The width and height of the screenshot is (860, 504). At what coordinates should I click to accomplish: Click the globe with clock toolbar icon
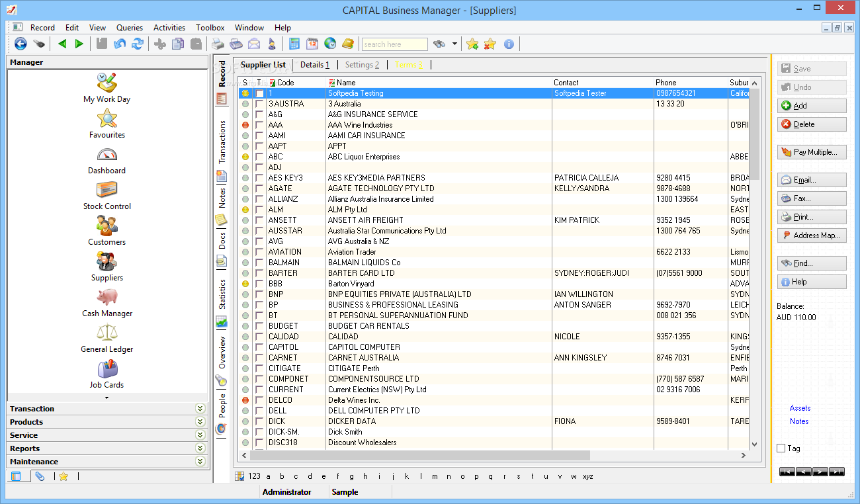tap(330, 44)
